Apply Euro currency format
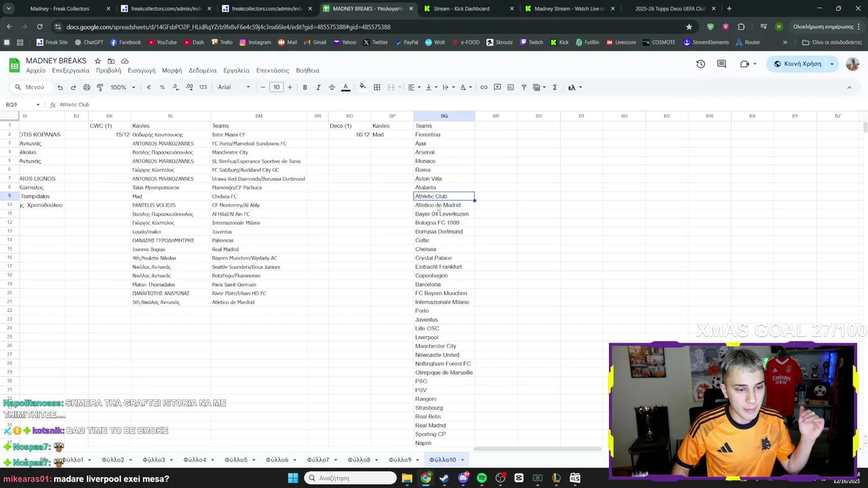 click(149, 87)
